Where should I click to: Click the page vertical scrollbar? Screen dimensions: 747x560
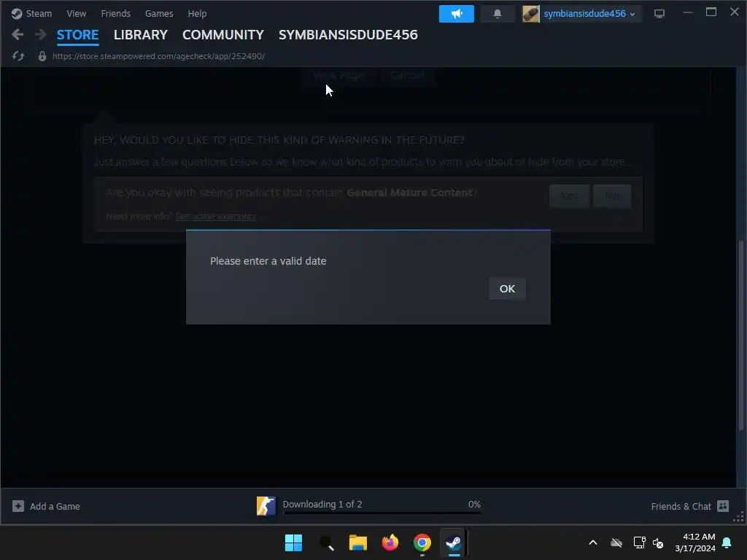tap(741, 335)
